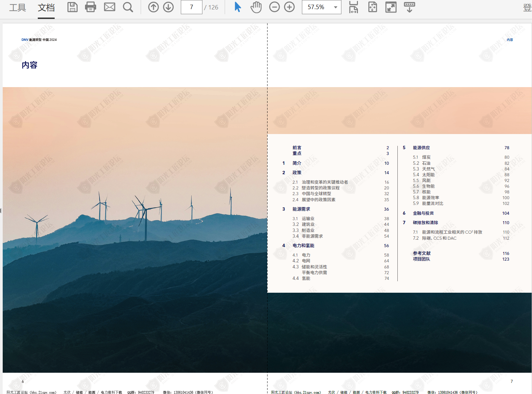Click chapter 3 能源需求 heading

pos(301,209)
